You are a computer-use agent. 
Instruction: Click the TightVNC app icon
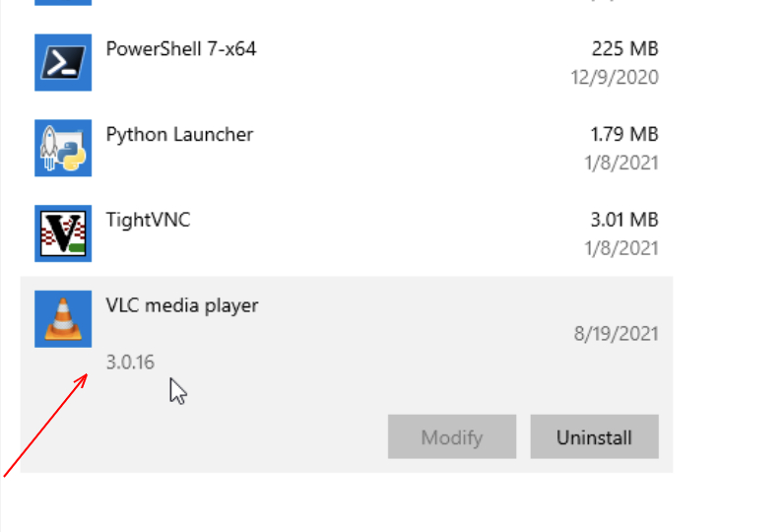pos(63,233)
